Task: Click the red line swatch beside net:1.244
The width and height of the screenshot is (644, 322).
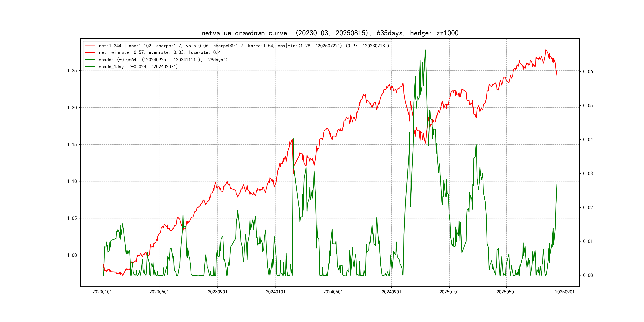Action: 90,46
